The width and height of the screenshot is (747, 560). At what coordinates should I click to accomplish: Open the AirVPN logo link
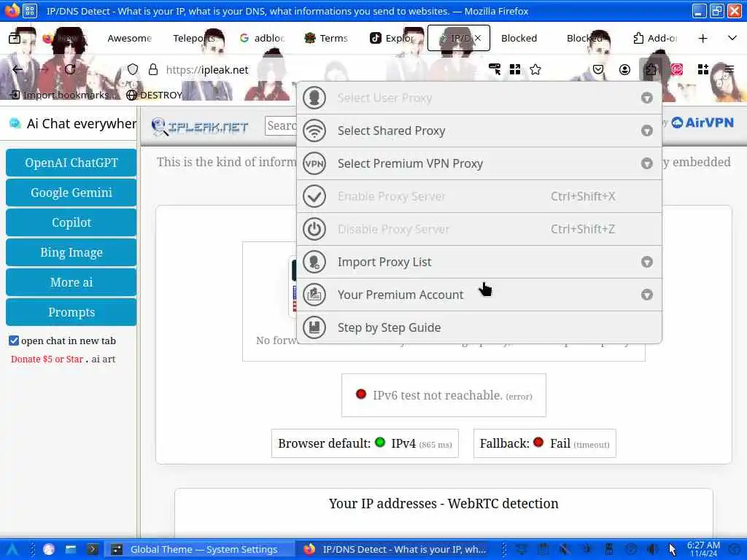[703, 122]
